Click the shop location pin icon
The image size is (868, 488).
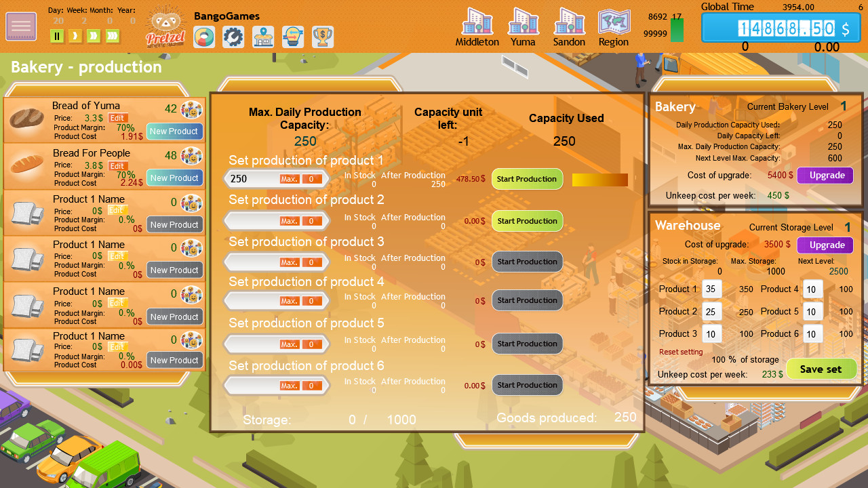pyautogui.click(x=263, y=37)
